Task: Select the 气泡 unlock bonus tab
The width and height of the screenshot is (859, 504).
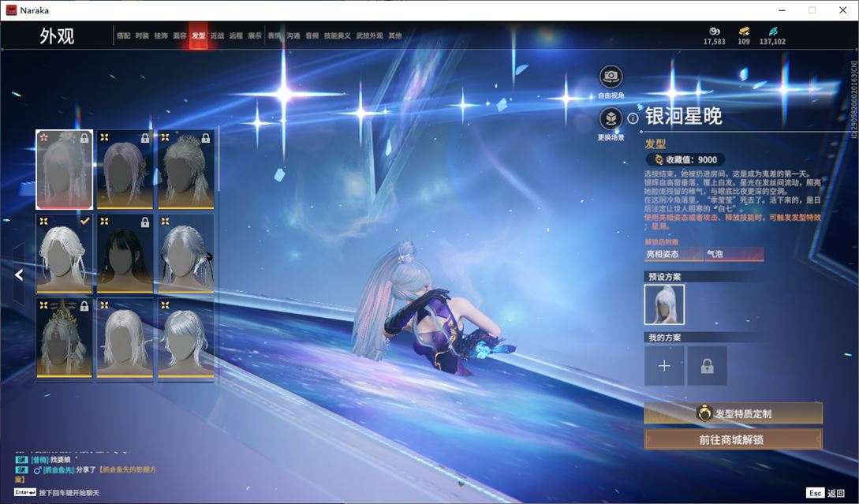Action: point(734,254)
